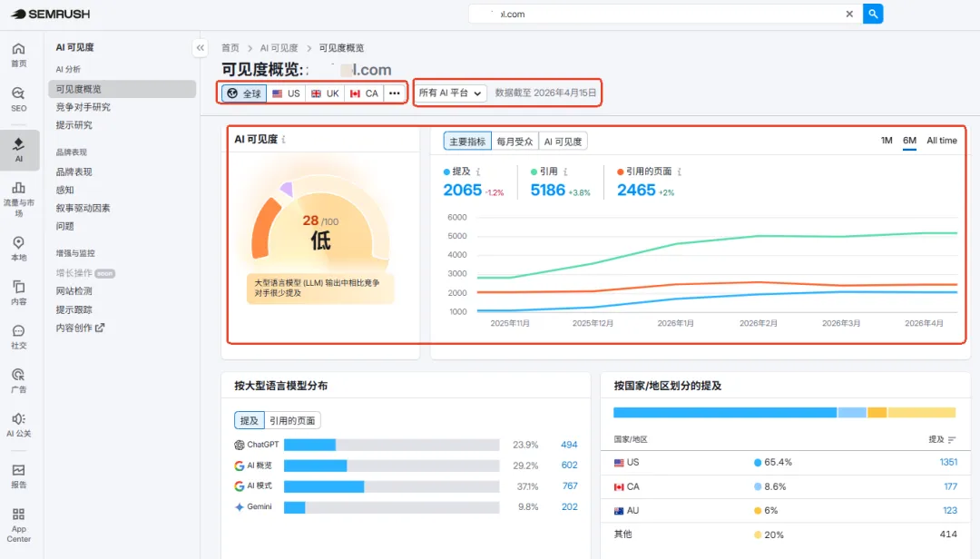Open the 内容 content sidebar icon
Screen dimensions: 980x559
point(19,292)
